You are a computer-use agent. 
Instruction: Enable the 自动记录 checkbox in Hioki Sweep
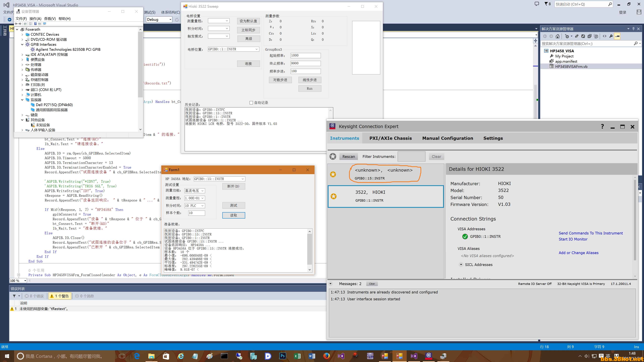(251, 103)
